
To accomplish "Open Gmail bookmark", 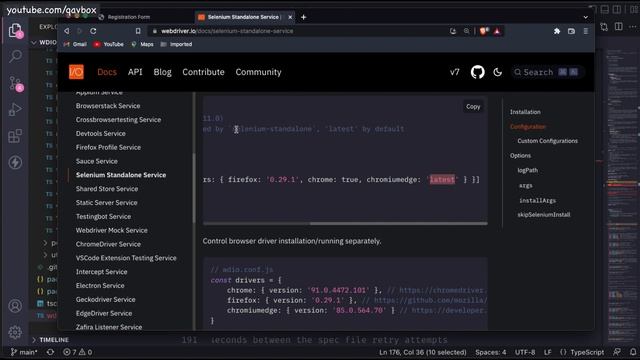I will pyautogui.click(x=76, y=44).
